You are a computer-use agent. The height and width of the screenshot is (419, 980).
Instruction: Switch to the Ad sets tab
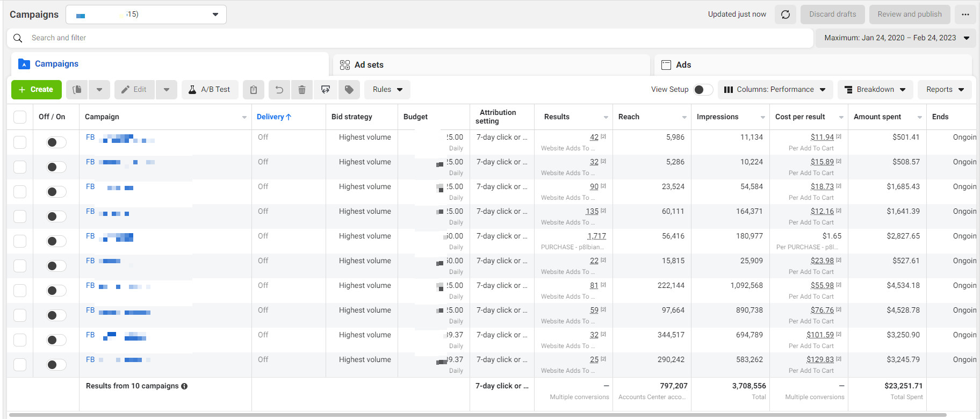(x=491, y=65)
